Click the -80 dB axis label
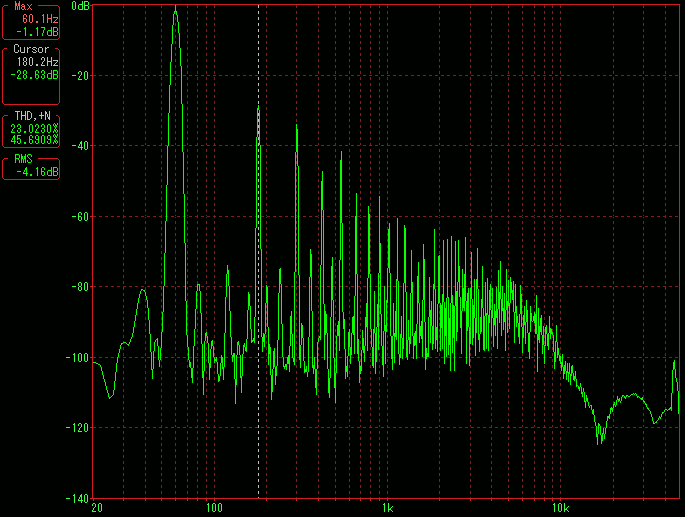Screen dimensions: 685x517 (80, 287)
